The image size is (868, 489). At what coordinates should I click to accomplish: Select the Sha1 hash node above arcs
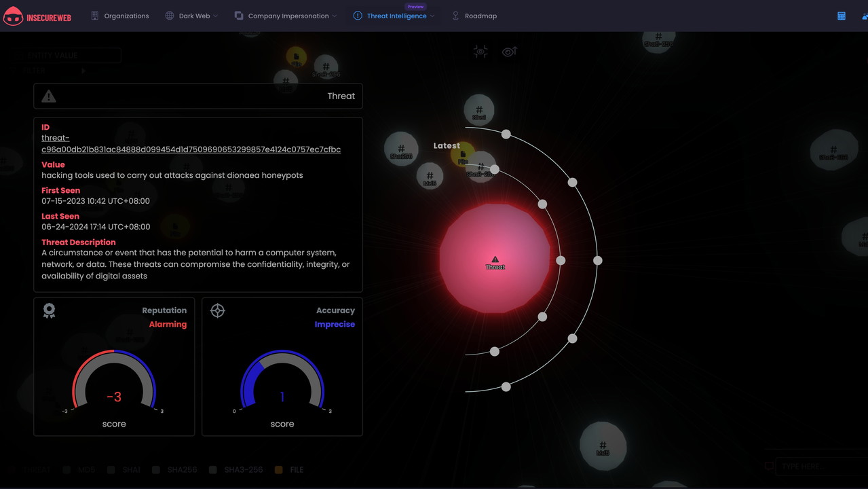(x=478, y=111)
